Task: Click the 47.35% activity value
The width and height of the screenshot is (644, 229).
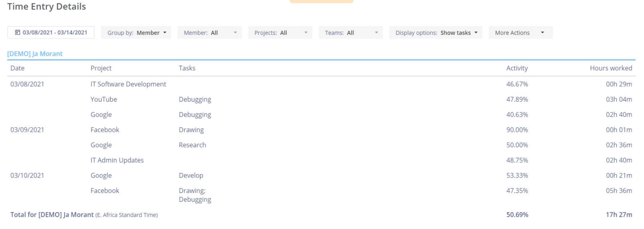Action: tap(517, 190)
